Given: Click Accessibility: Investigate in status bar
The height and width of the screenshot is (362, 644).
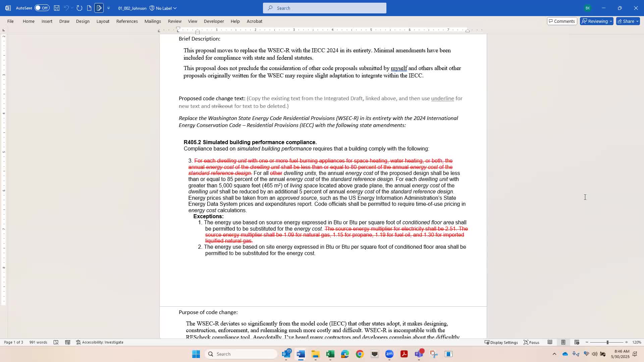Looking at the screenshot, I should point(100,342).
